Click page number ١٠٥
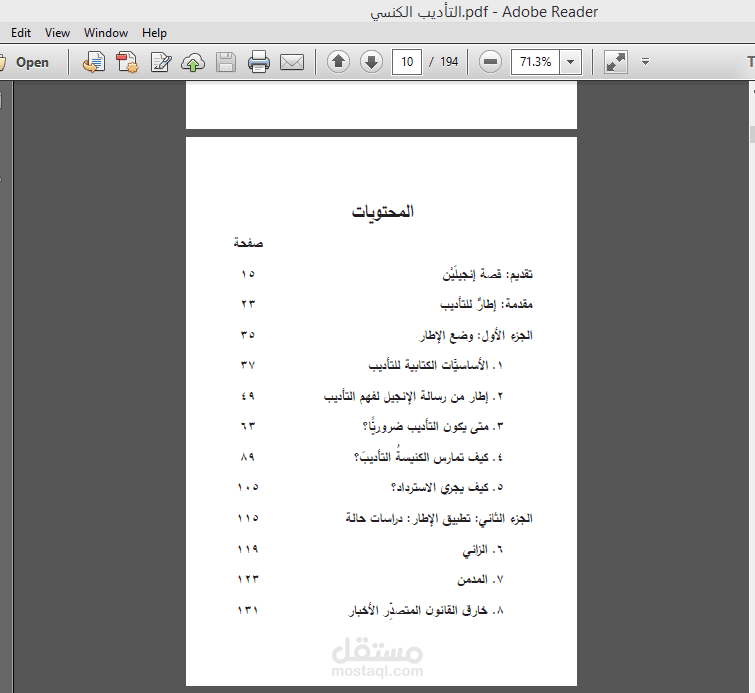This screenshot has height=693, width=755. tap(248, 487)
